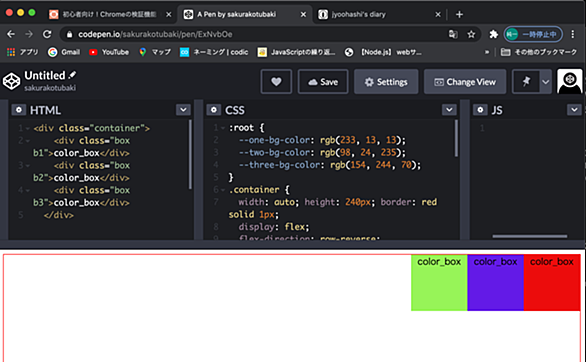The image size is (586, 362).
Task: Open Gmail bookmark
Action: point(64,52)
